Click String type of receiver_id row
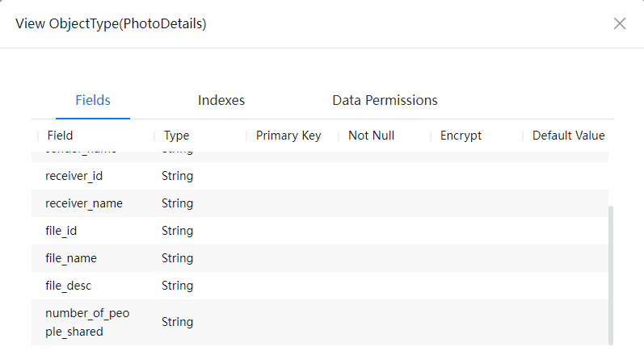 pyautogui.click(x=177, y=176)
